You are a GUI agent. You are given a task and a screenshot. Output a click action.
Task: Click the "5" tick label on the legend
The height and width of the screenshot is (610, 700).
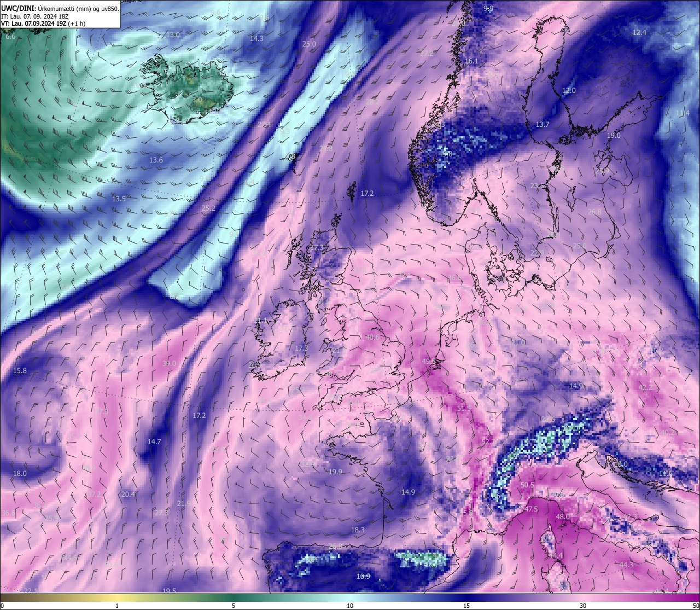tap(234, 606)
